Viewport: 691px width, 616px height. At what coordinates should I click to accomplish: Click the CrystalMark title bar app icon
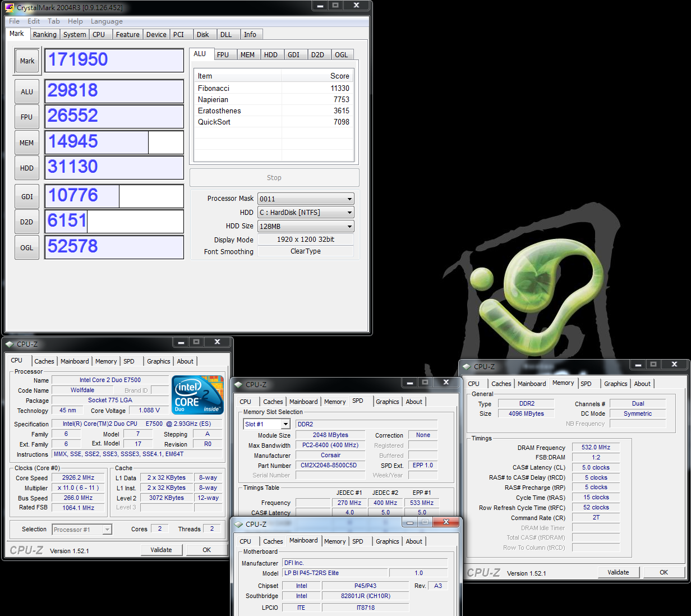click(x=10, y=7)
